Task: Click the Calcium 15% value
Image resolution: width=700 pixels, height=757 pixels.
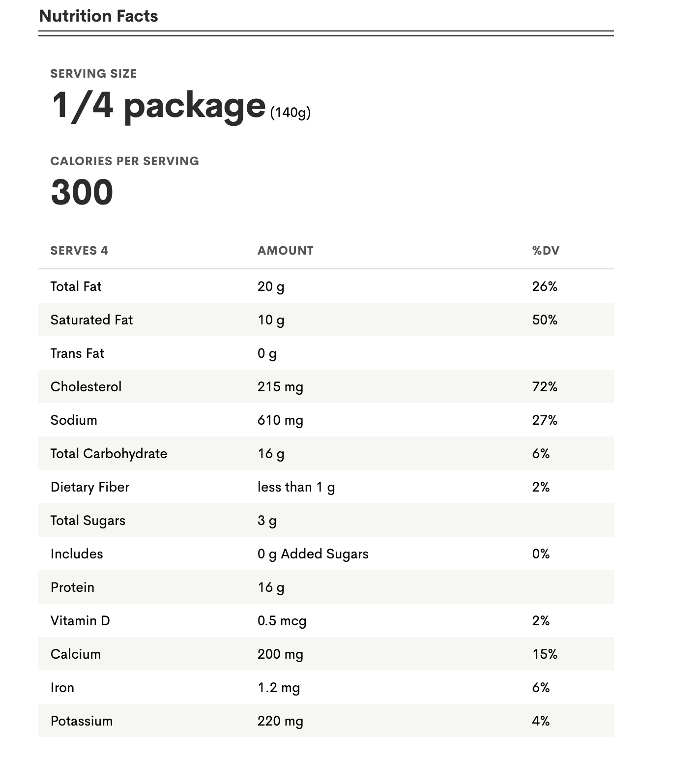Action: (545, 654)
